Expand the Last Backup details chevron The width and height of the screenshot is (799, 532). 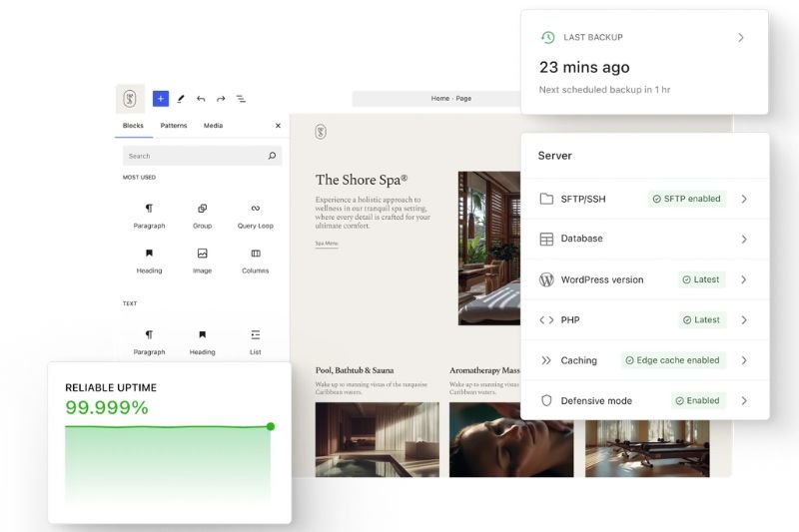(x=741, y=38)
